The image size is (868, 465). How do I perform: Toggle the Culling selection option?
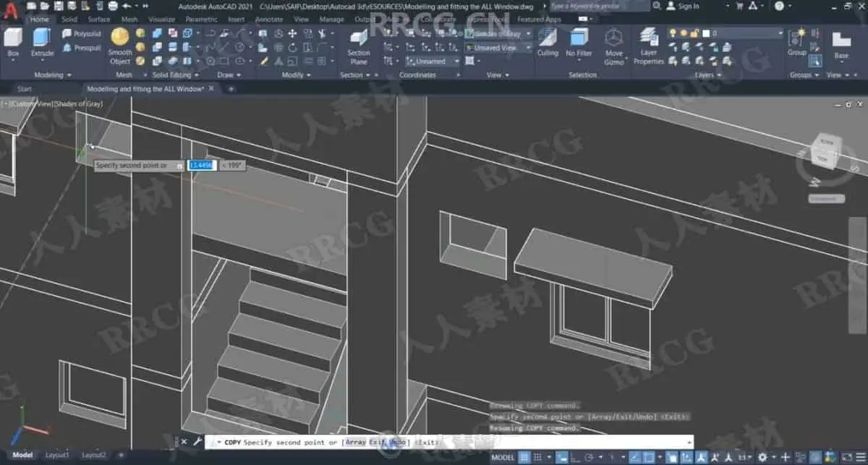click(548, 42)
